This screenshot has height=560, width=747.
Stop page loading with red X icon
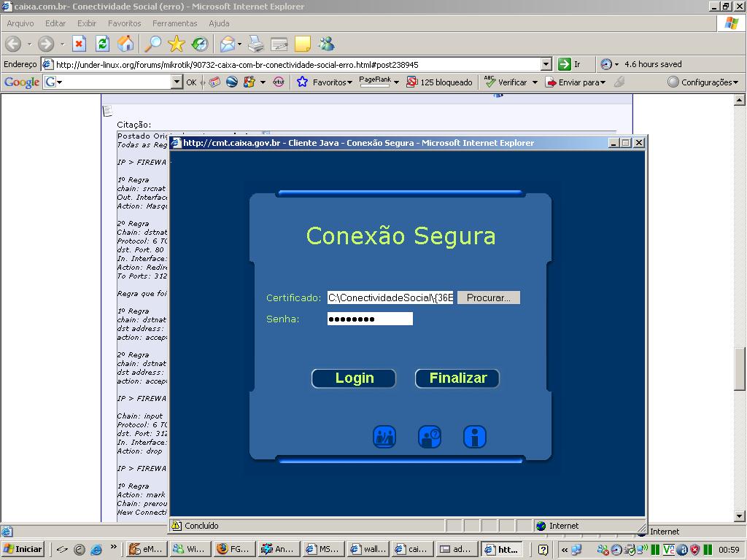[x=79, y=44]
